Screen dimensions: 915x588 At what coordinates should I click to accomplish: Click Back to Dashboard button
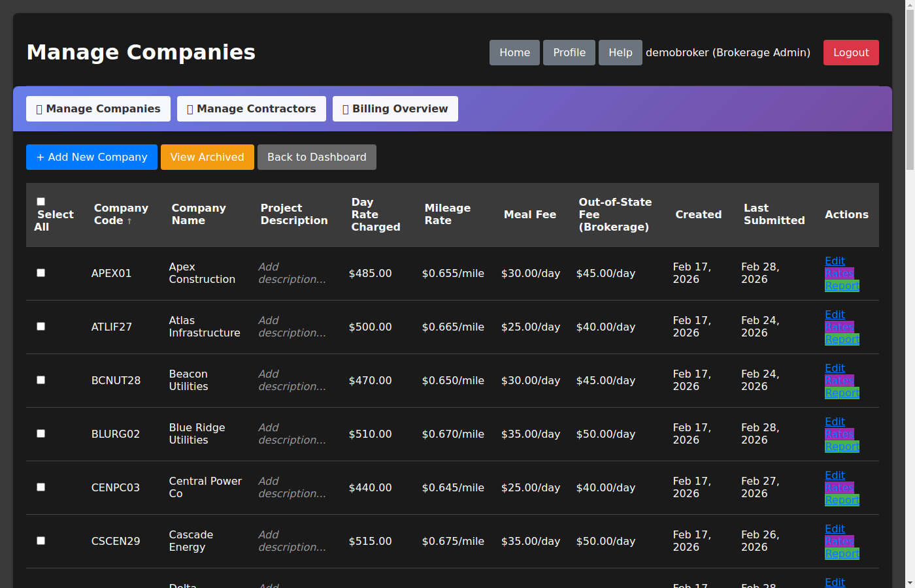pyautogui.click(x=317, y=157)
